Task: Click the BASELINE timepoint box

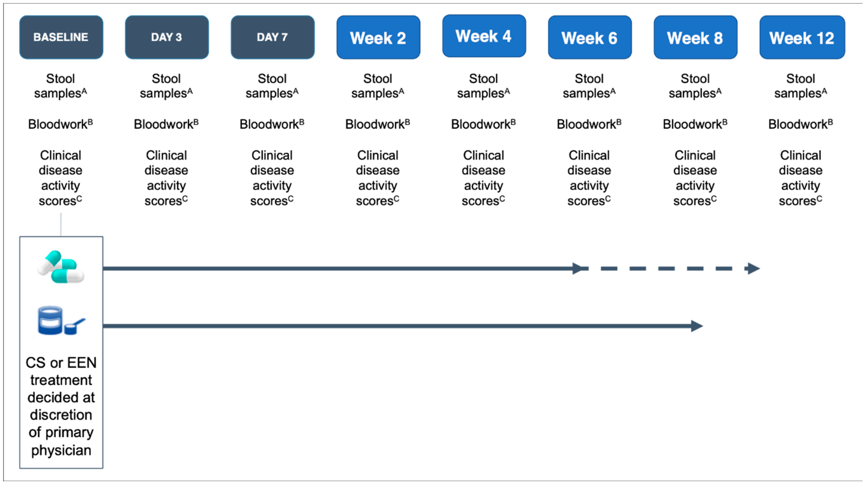Action: coord(61,37)
